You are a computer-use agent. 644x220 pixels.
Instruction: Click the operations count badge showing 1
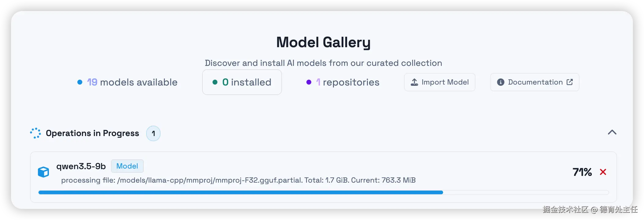tap(153, 134)
